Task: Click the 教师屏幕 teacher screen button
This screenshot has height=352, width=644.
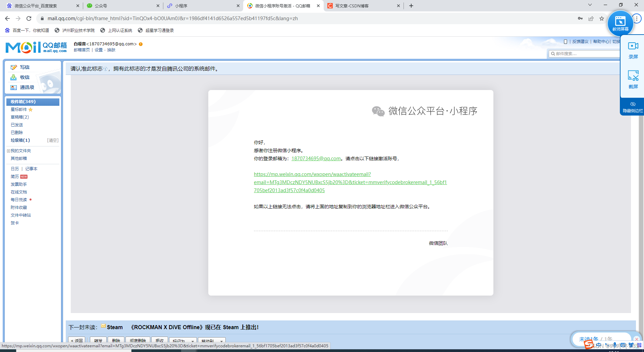Action: point(620,23)
